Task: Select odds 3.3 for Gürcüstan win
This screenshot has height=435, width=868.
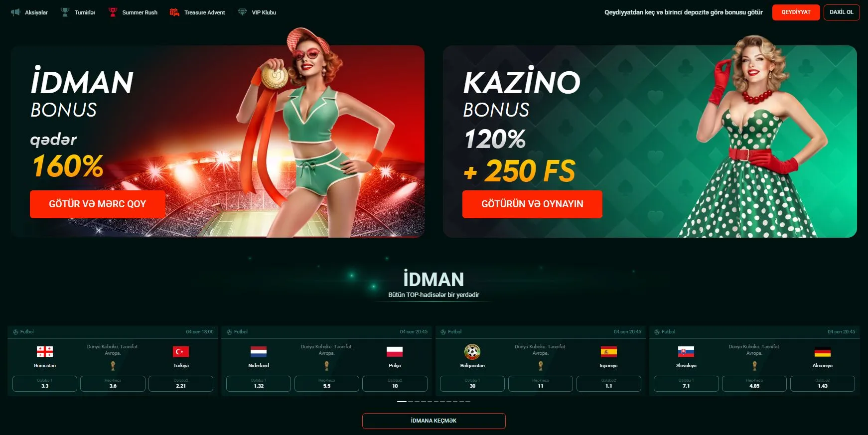Action: point(45,384)
